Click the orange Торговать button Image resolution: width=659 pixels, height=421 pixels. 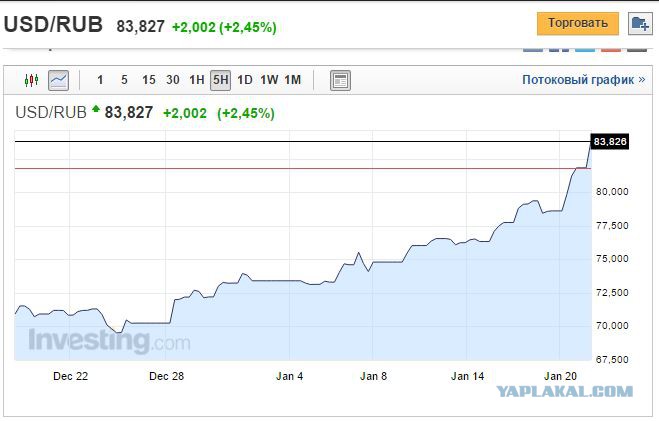tap(577, 24)
